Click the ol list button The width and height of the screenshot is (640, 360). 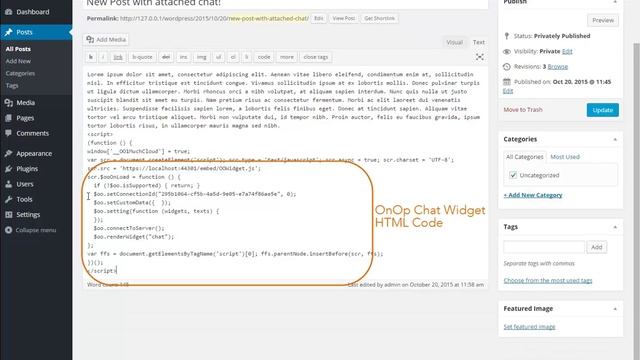[x=233, y=57]
